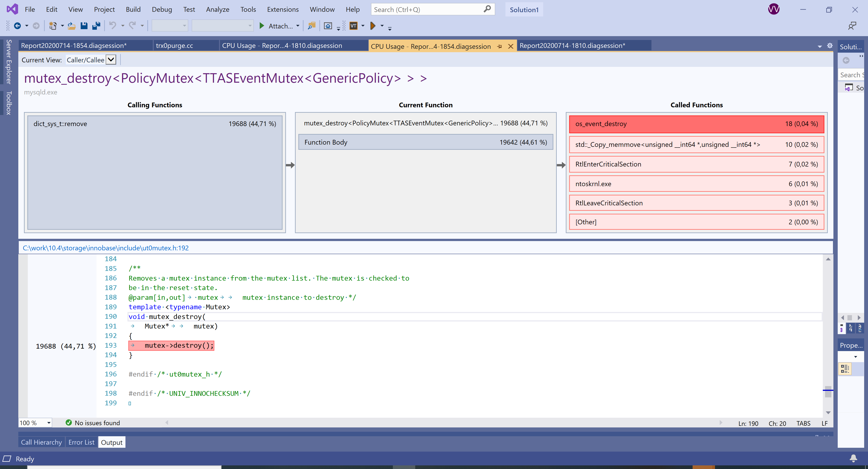The width and height of the screenshot is (868, 469).
Task: Click the notifications bell in status bar
Action: 853,458
